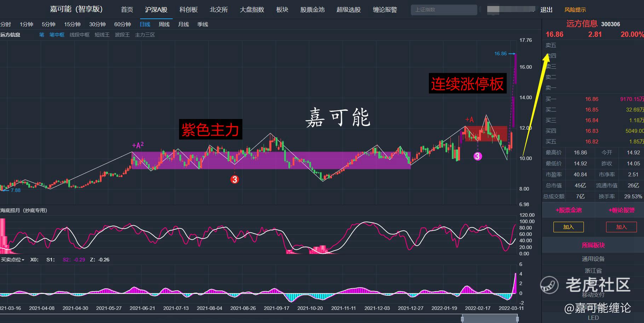Click the 卖五 order book row label
Screen dimensions: 644x323
point(551,45)
